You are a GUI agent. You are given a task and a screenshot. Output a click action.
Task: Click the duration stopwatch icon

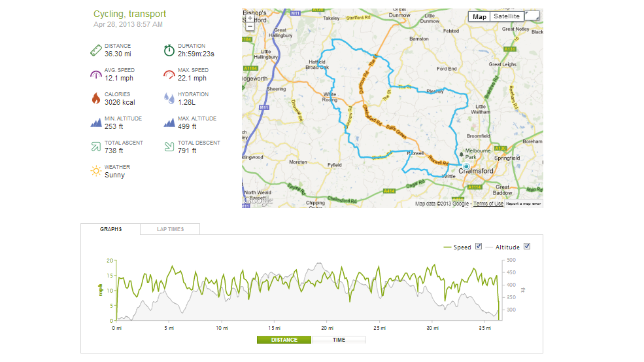pyautogui.click(x=169, y=50)
